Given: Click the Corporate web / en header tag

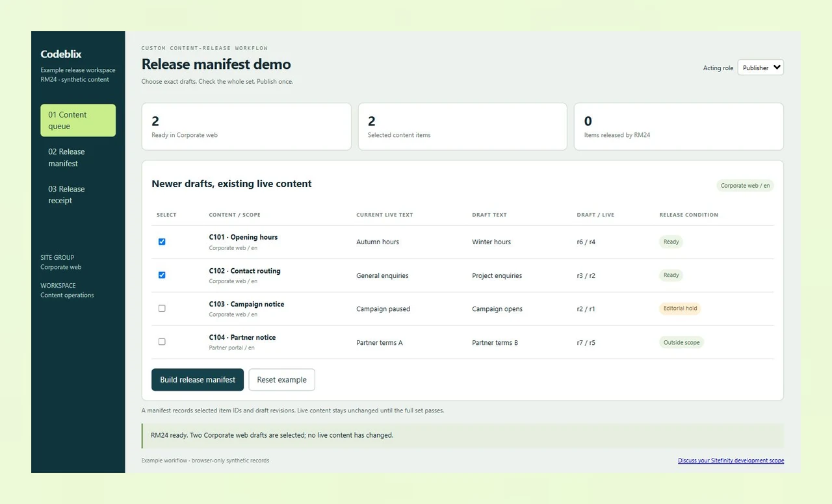Looking at the screenshot, I should (x=745, y=186).
